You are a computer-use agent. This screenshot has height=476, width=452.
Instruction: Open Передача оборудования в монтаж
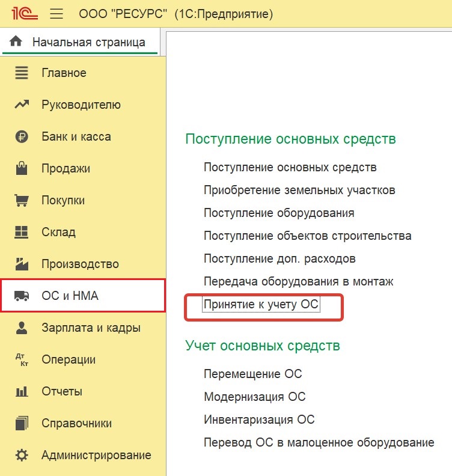298,281
